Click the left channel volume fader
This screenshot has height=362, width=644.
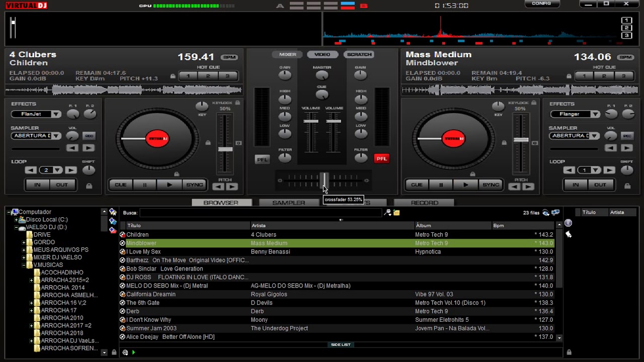(310, 121)
